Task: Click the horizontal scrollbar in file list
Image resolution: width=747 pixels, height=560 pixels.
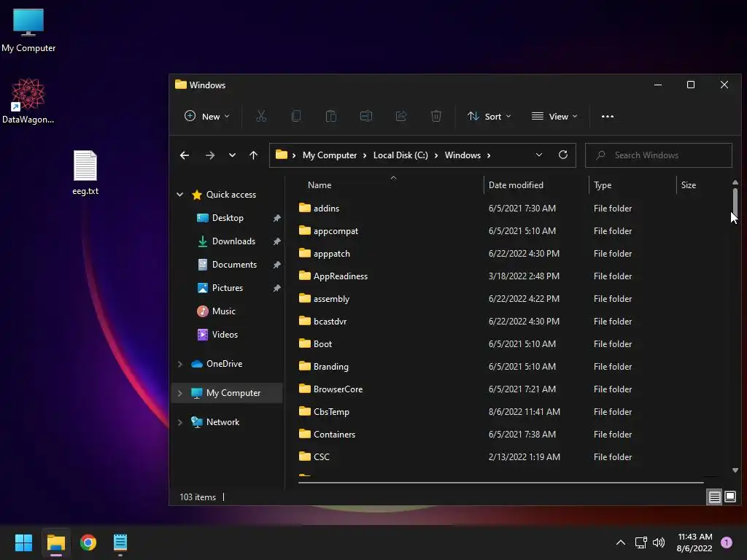Action: pos(500,483)
